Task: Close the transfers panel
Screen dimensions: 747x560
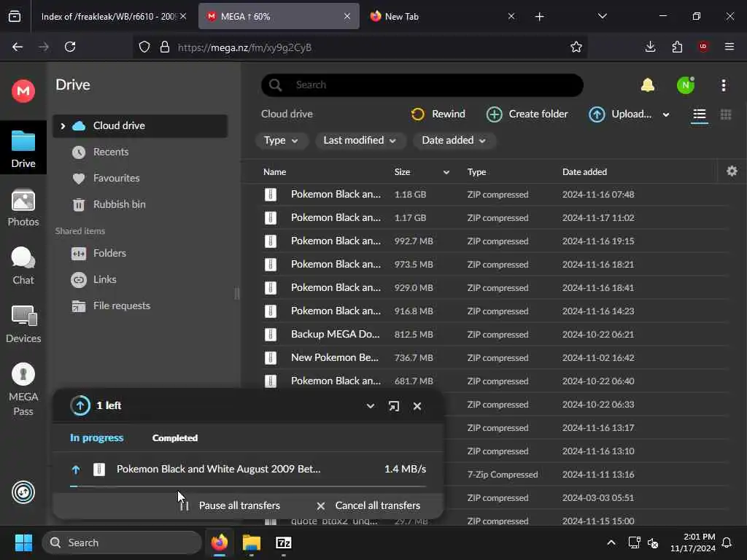Action: click(417, 406)
